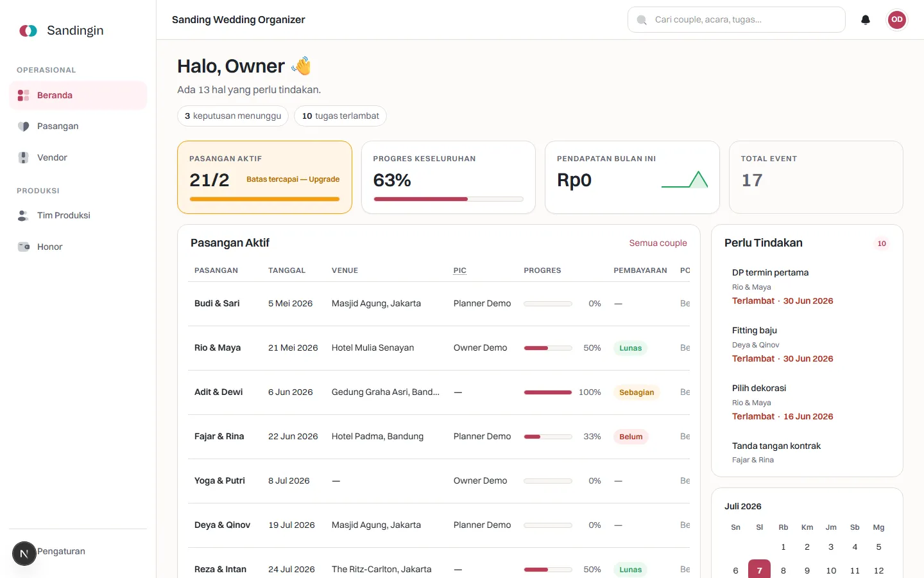Screen dimensions: 924x578
Task: Click the 63% overall progress bar
Action: click(449, 199)
